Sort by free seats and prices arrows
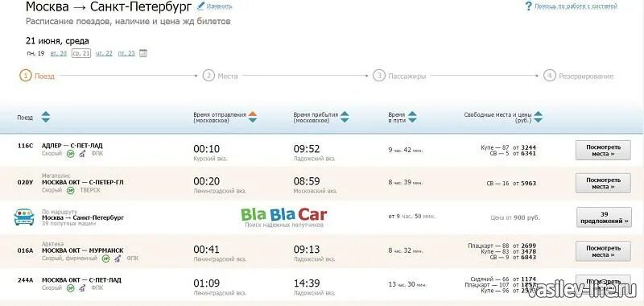The width and height of the screenshot is (644, 306). [x=538, y=117]
